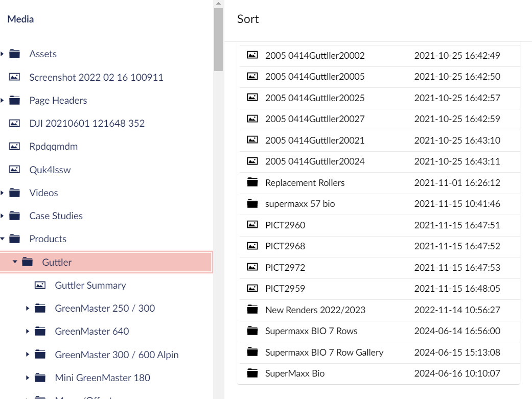The image size is (532, 399).
Task: Click the image icon beside Guttler Summary
Action: coord(40,285)
